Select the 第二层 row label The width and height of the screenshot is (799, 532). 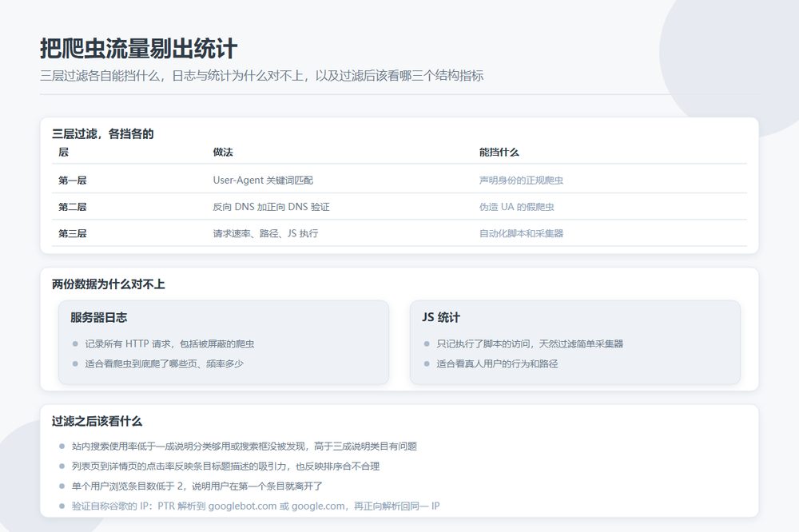pos(73,206)
